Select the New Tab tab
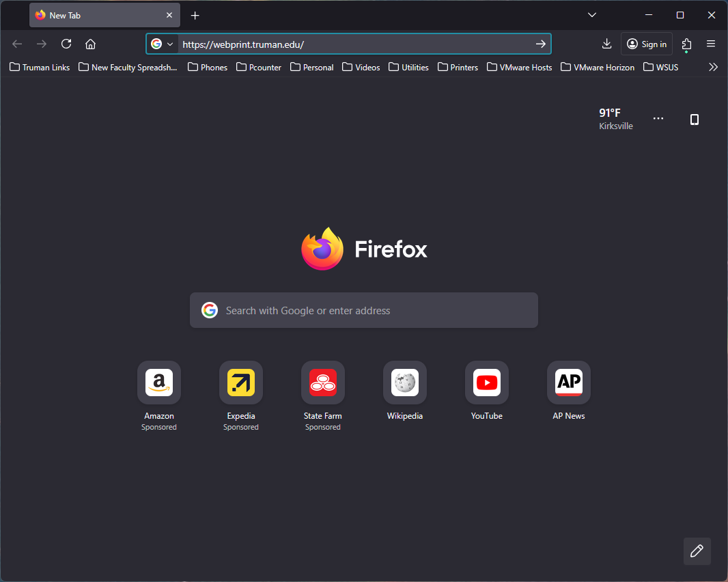The image size is (728, 582). pos(104,15)
